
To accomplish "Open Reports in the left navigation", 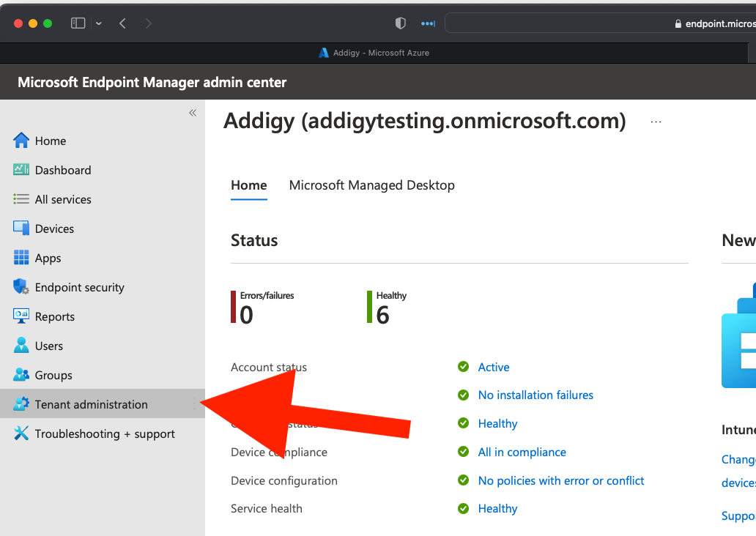I will pos(54,316).
